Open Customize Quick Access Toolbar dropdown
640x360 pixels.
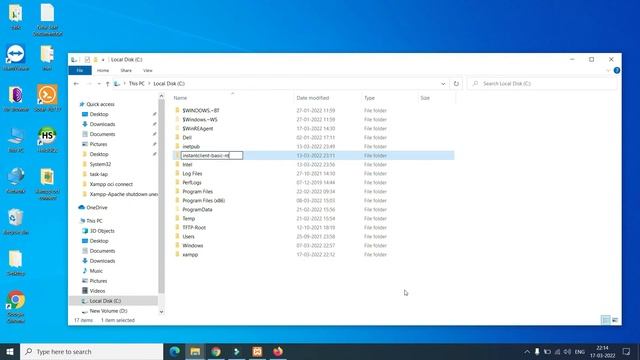(103, 60)
